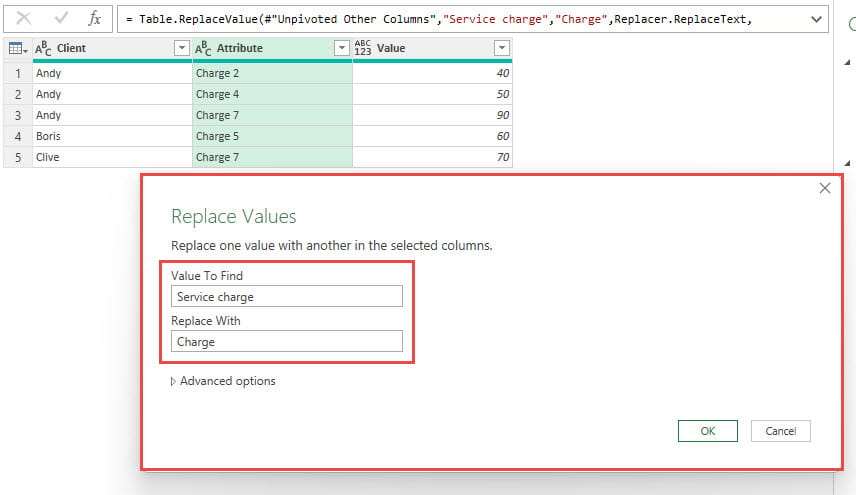
Task: Click the Client column text type icon
Action: [44, 48]
